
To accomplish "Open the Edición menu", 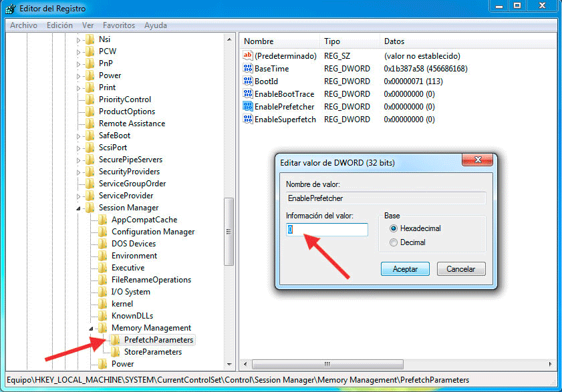I will tap(59, 25).
